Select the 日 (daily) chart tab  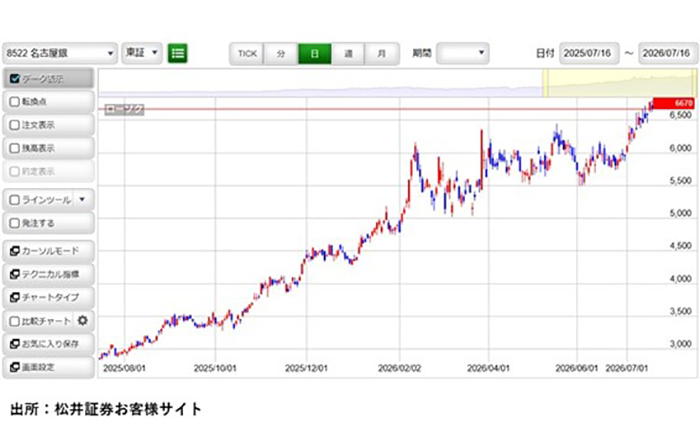pyautogui.click(x=315, y=54)
